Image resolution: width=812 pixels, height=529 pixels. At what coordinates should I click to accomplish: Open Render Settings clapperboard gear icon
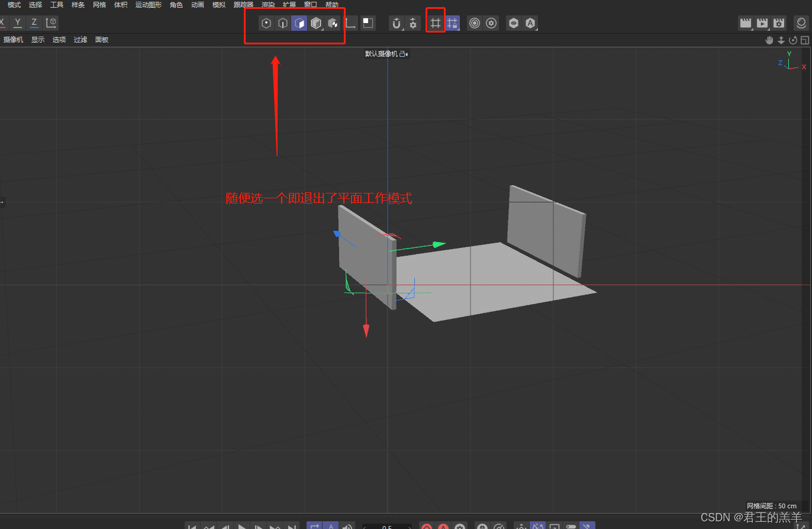click(x=779, y=24)
